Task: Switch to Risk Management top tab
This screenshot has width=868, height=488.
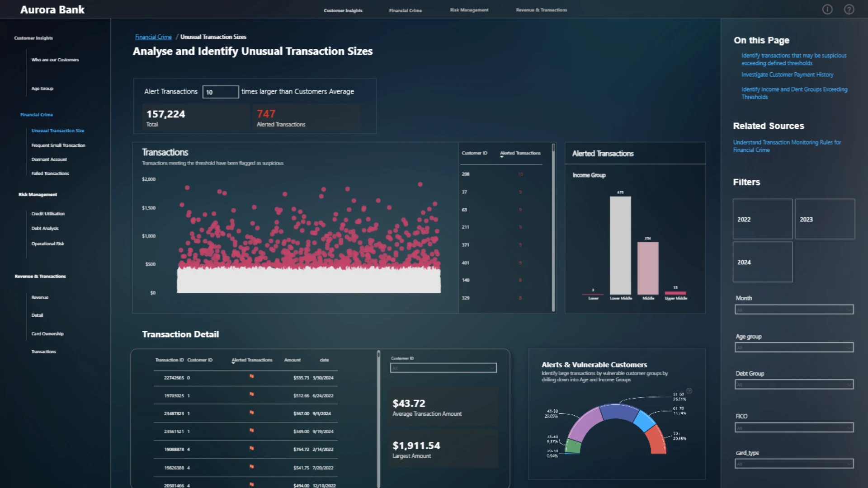Action: point(469,10)
